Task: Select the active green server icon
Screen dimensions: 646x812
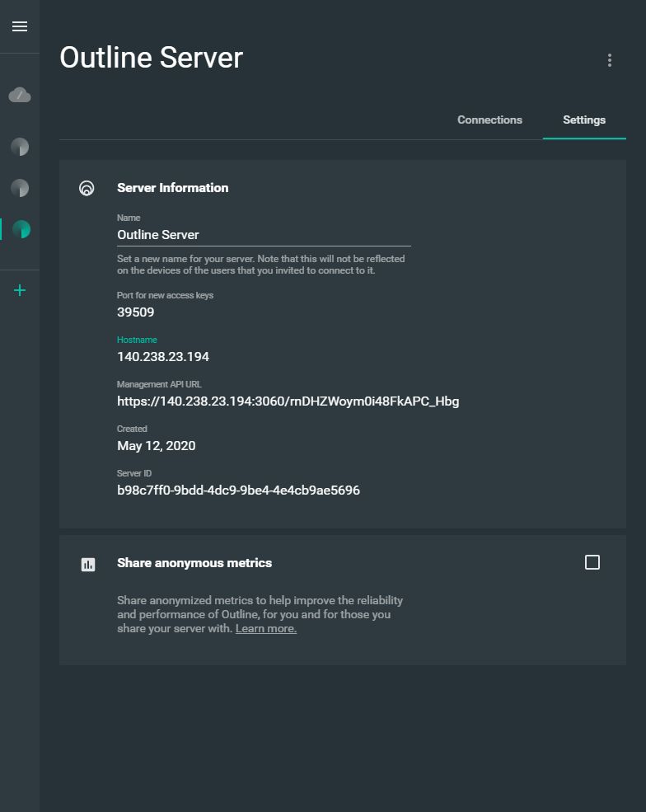Action: point(21,229)
